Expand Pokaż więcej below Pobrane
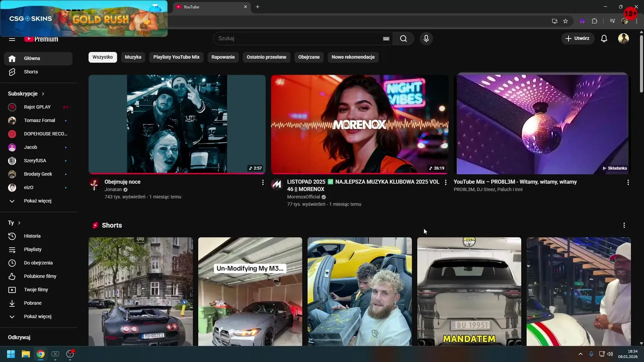Screen dimensions: 644x362 [38, 317]
